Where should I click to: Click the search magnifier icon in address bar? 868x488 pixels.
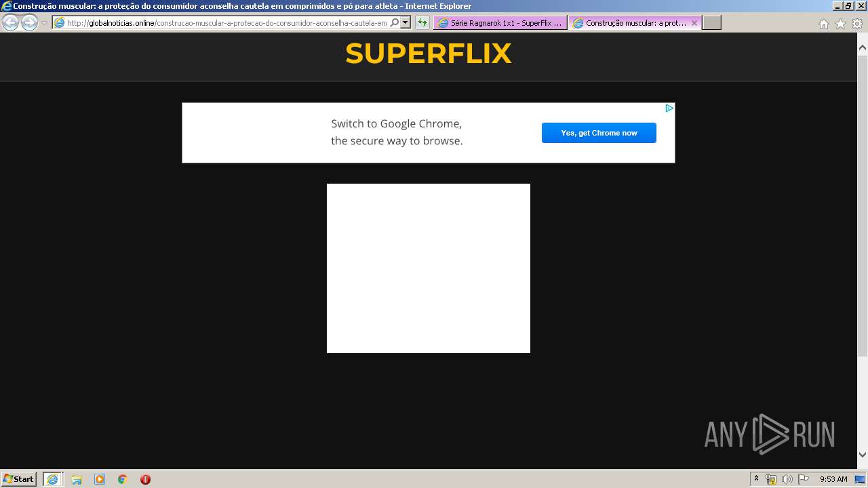coord(395,22)
